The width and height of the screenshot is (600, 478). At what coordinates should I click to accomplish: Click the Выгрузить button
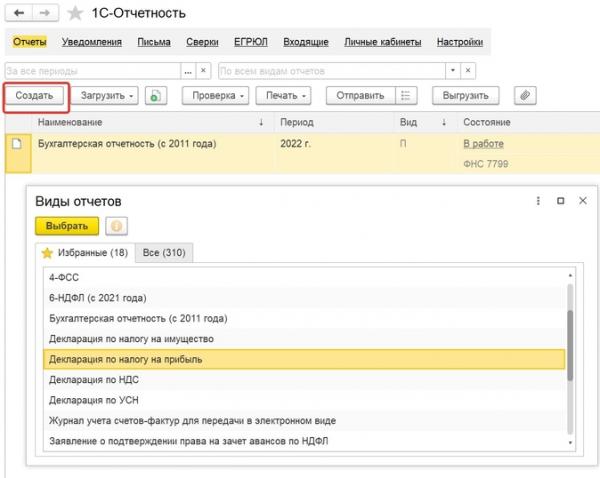pyautogui.click(x=465, y=96)
